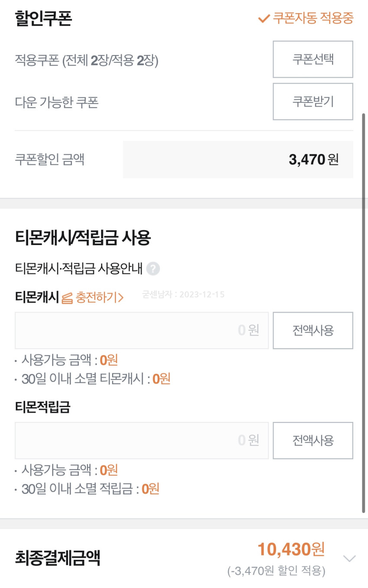Image resolution: width=368 pixels, height=588 pixels.
Task: Follow the 충전하기 link text
Action: click(100, 297)
